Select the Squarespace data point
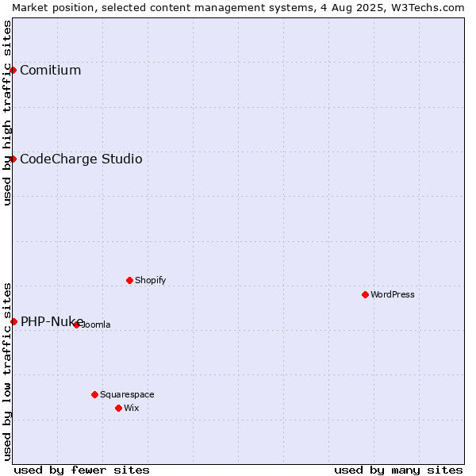This screenshot has width=476, height=476. coord(94,394)
